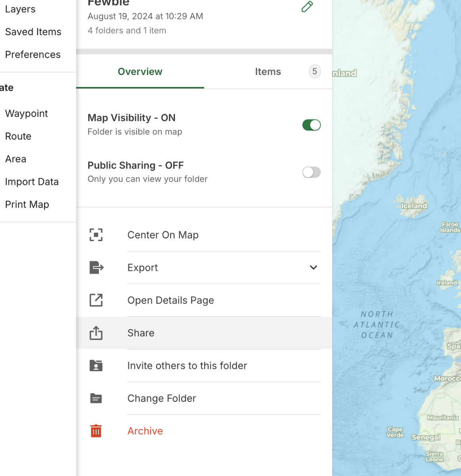Select Print Map in the sidebar
461x476 pixels.
[27, 204]
